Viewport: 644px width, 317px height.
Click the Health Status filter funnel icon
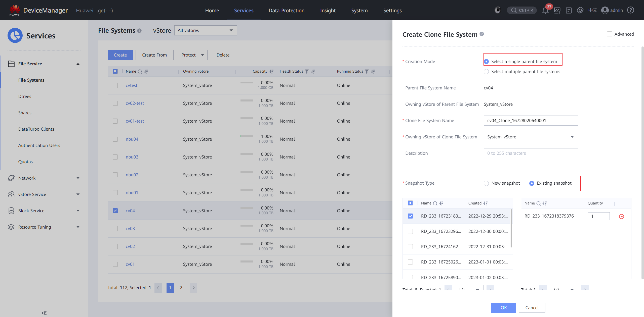click(307, 72)
